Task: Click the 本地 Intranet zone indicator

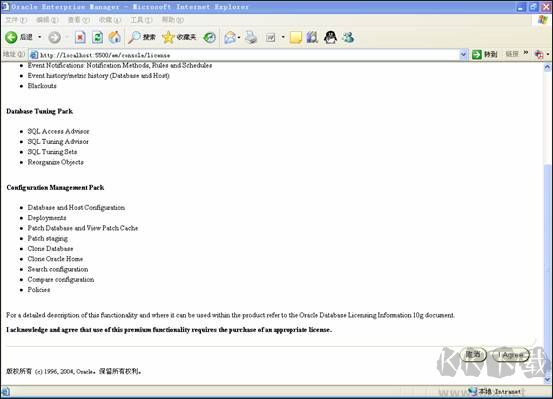Action: click(494, 391)
